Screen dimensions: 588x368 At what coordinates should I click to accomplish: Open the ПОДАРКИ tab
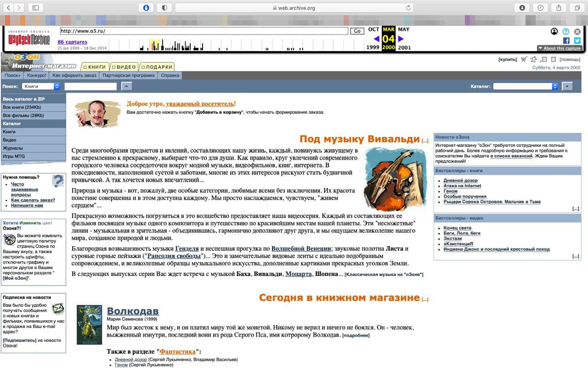click(157, 67)
